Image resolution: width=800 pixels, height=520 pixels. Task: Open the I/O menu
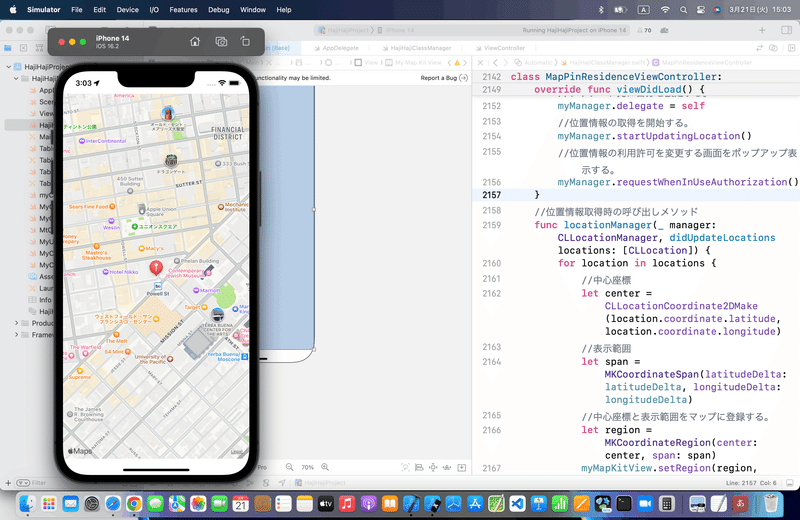coord(154,10)
